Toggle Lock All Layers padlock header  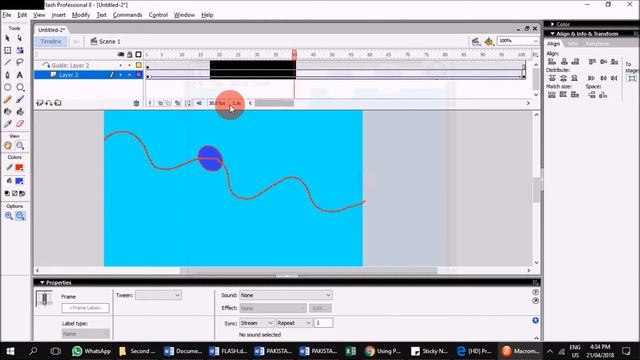[130, 54]
